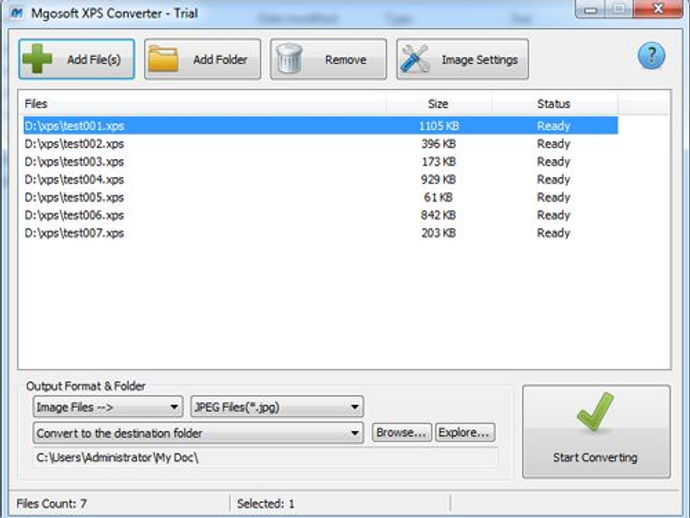Open the JPEG Files(*.jpg) format dropdown
690x518 pixels.
pyautogui.click(x=277, y=407)
